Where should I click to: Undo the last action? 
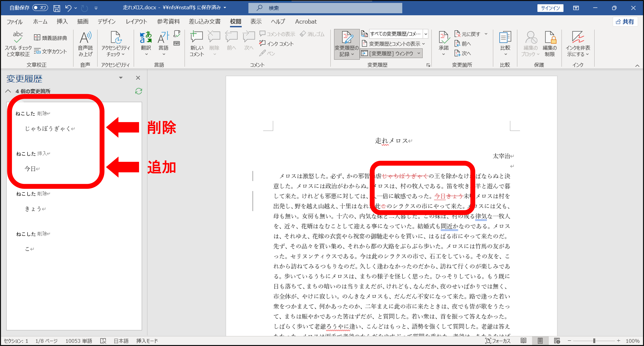[68, 8]
